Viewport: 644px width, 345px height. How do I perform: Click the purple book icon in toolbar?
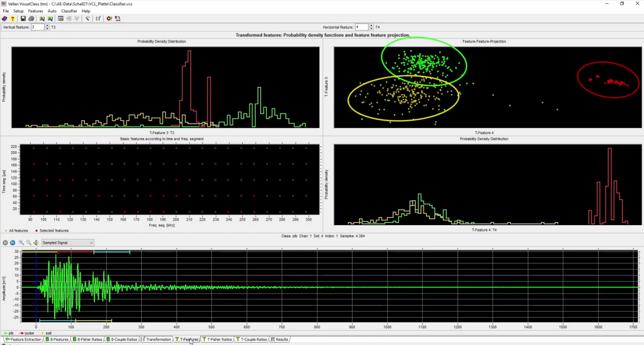[x=5, y=19]
